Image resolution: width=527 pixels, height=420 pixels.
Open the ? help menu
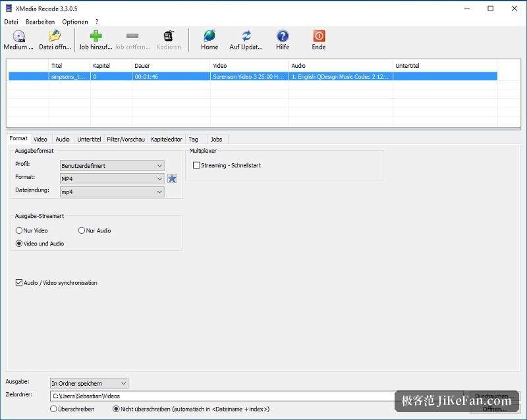coord(97,22)
